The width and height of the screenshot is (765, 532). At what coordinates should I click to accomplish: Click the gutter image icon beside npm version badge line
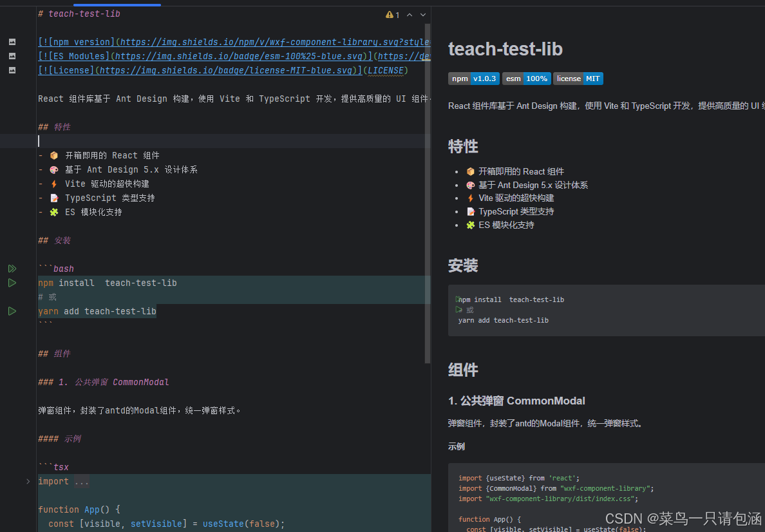tap(12, 42)
